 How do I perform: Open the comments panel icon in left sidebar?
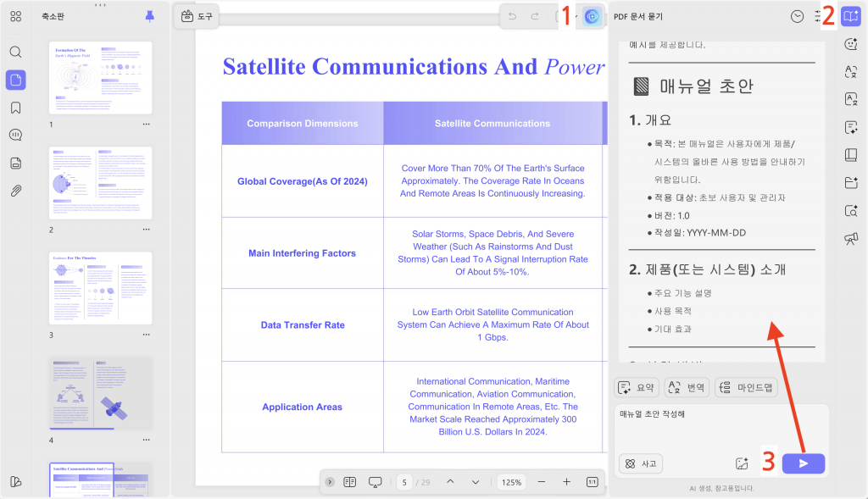click(x=15, y=135)
